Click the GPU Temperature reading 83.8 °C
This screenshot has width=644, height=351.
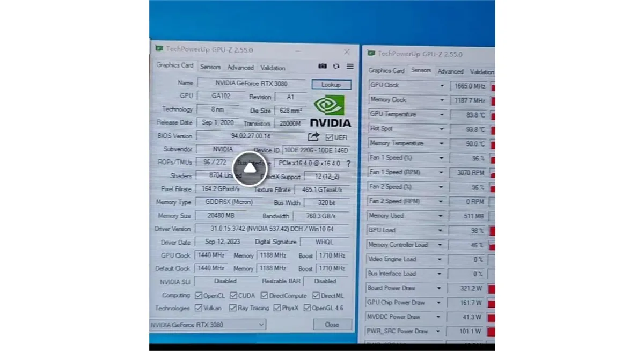[469, 115]
